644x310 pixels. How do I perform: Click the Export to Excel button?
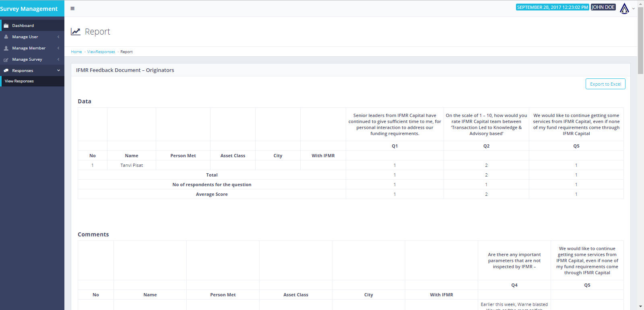[x=605, y=84]
